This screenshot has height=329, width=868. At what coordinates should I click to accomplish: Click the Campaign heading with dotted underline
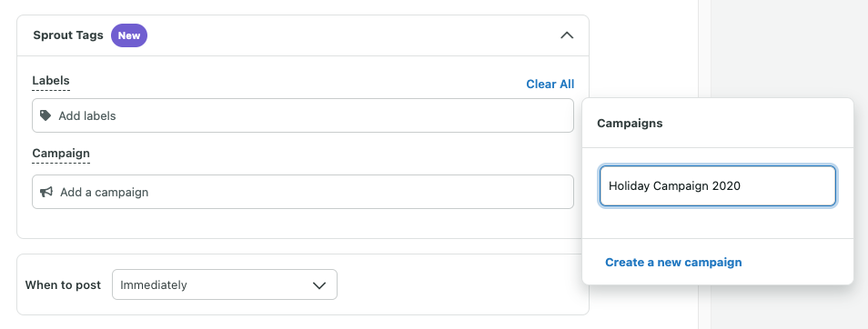tap(61, 154)
